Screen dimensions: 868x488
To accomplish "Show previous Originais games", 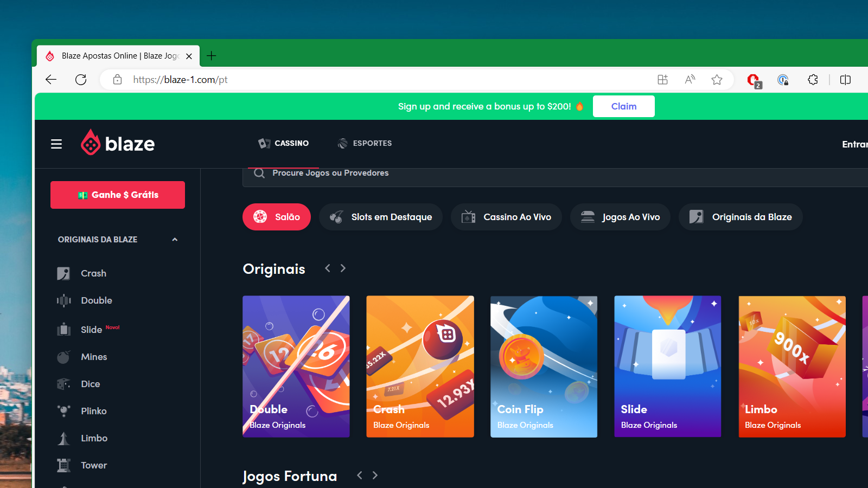I will pos(327,268).
